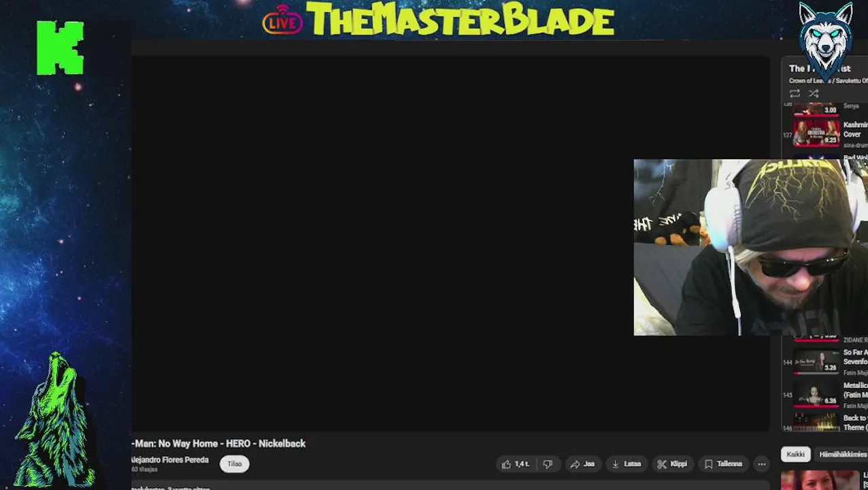Screen dimensions: 868x490
Task: Open the three-dot more actions menu
Action: tap(762, 464)
